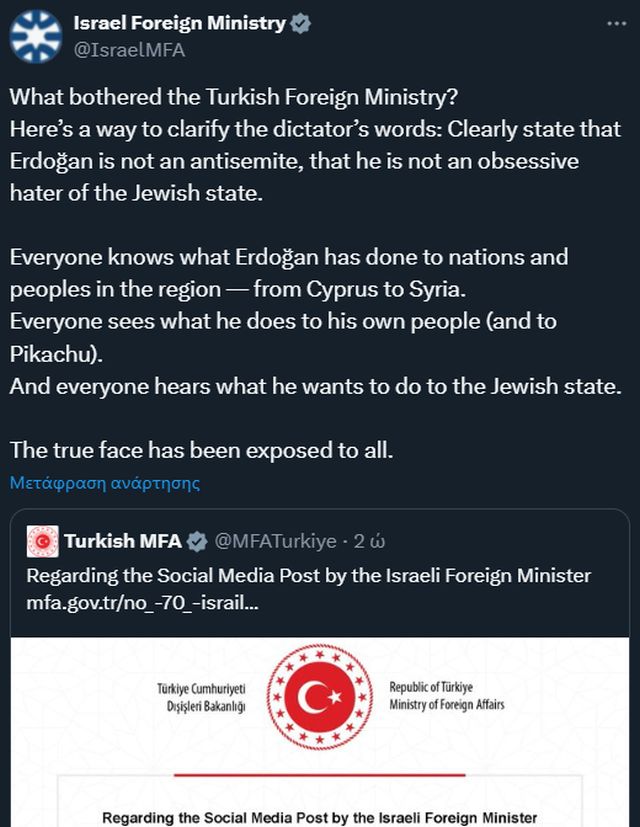Open the Israel Foreign Ministry profile avatar
Screen dimensions: 640x827
(35, 36)
